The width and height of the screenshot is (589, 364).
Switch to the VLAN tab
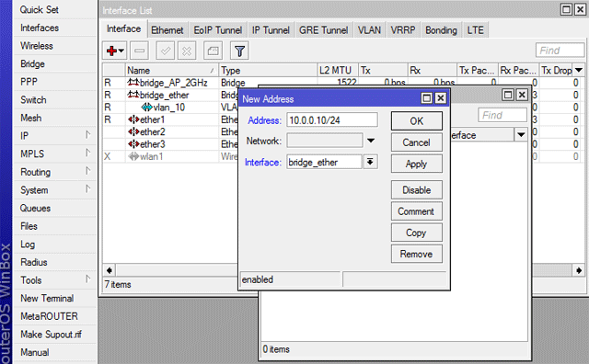click(x=369, y=30)
